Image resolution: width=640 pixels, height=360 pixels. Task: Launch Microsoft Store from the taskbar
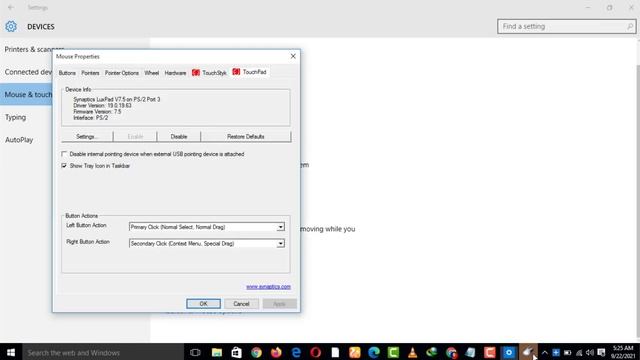coord(236,352)
